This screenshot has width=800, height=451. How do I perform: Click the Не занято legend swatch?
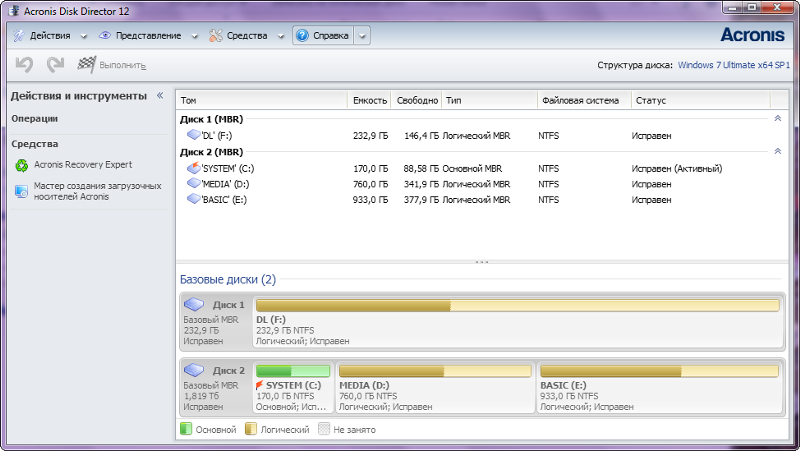point(323,429)
